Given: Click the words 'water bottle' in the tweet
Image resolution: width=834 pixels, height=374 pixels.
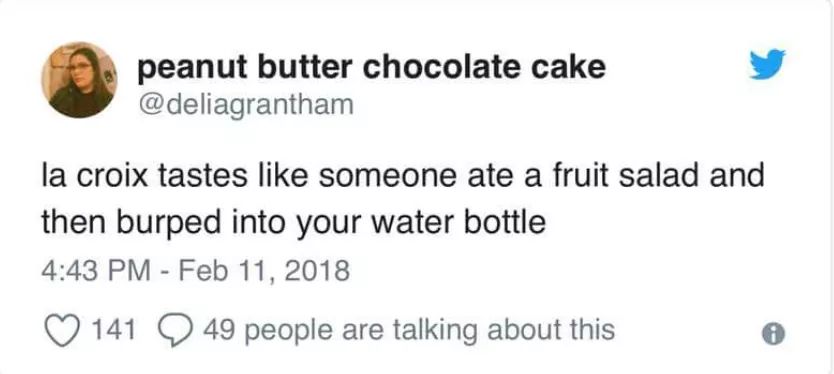Looking at the screenshot, I should 458,222.
